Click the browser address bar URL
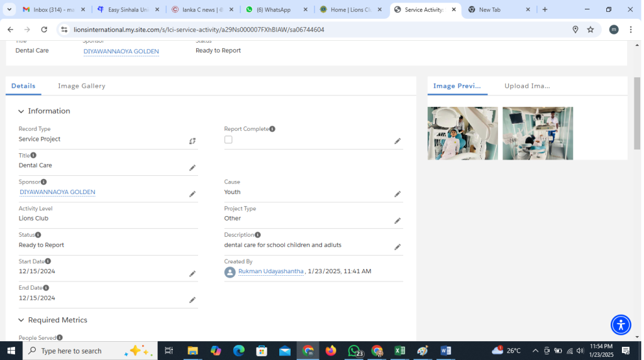Image resolution: width=644 pixels, height=360 pixels. point(199,30)
